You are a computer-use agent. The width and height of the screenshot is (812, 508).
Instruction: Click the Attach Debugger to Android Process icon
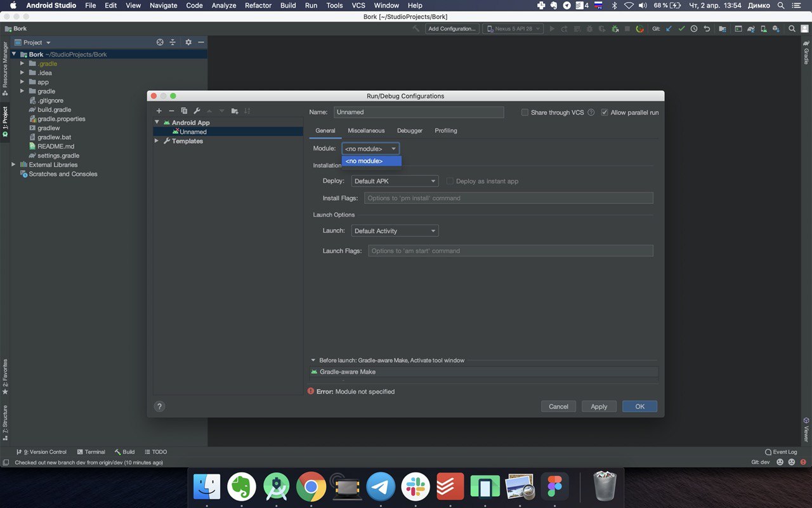coord(615,29)
